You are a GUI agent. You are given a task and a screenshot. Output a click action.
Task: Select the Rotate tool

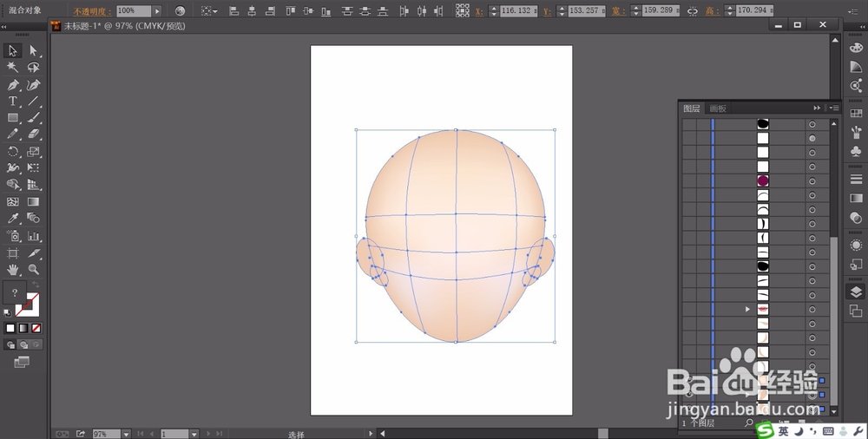click(x=13, y=151)
